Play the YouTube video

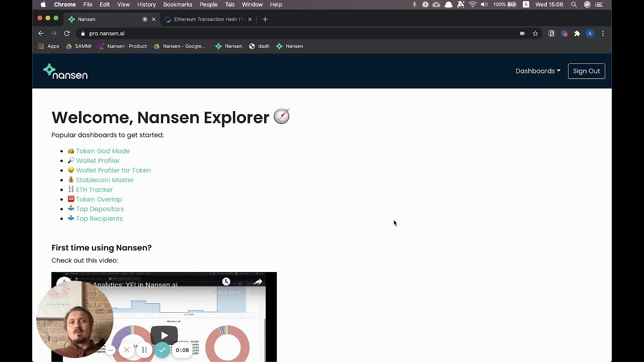(x=165, y=335)
